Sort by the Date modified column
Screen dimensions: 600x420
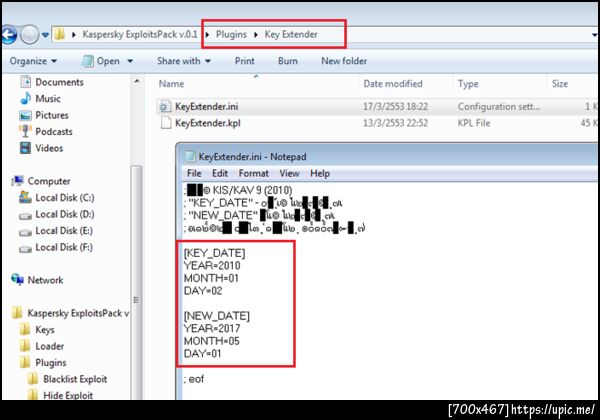pos(393,84)
